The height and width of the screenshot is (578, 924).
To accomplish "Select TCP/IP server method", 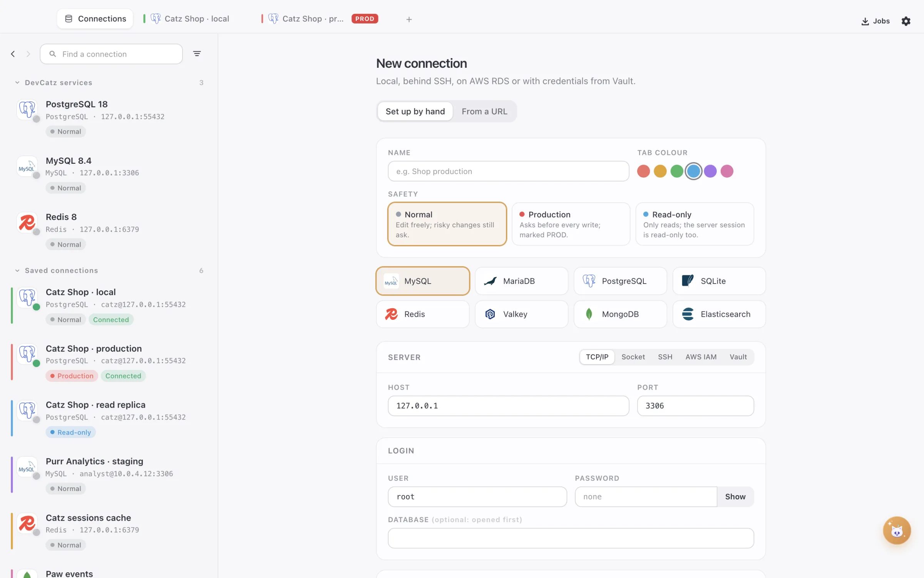I will click(x=597, y=357).
